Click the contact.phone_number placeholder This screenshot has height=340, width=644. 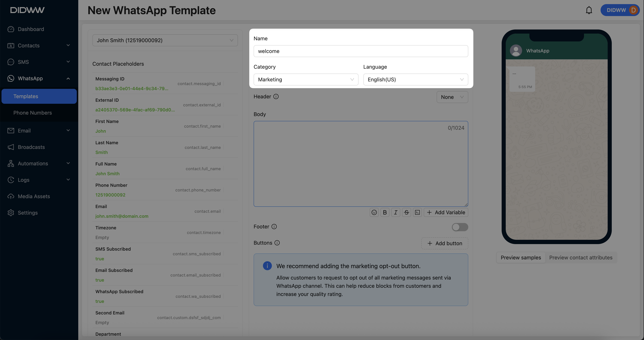(198, 190)
